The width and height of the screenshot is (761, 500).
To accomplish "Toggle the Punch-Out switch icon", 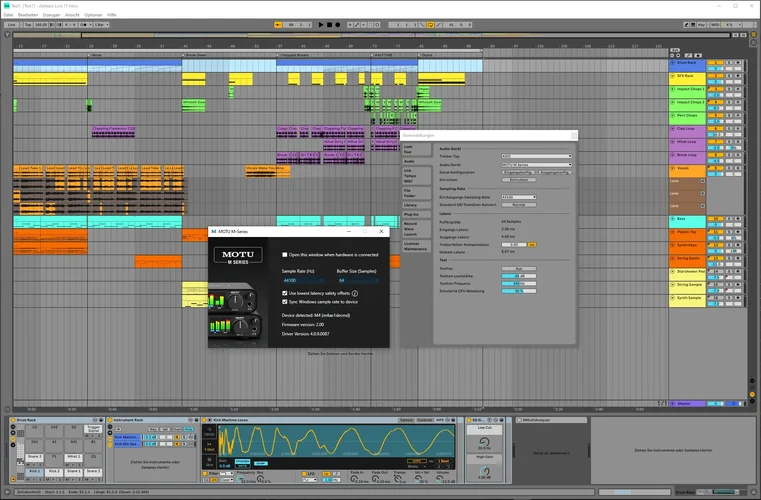I will (438, 25).
